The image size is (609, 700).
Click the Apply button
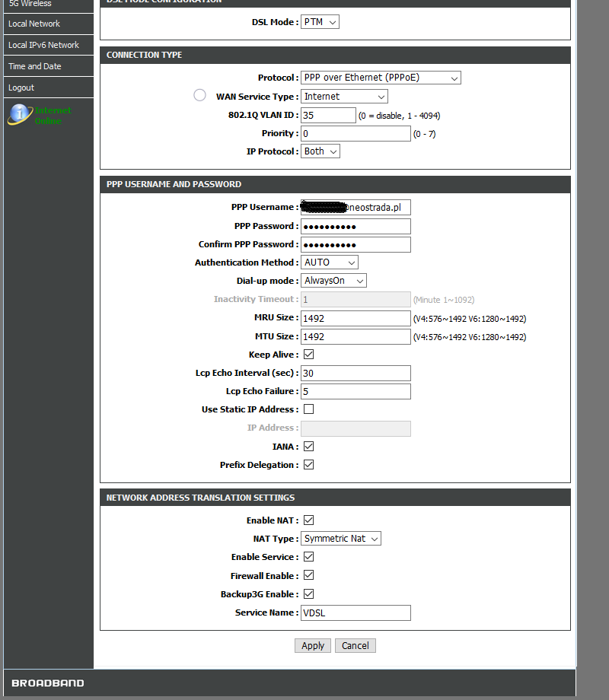click(x=313, y=646)
